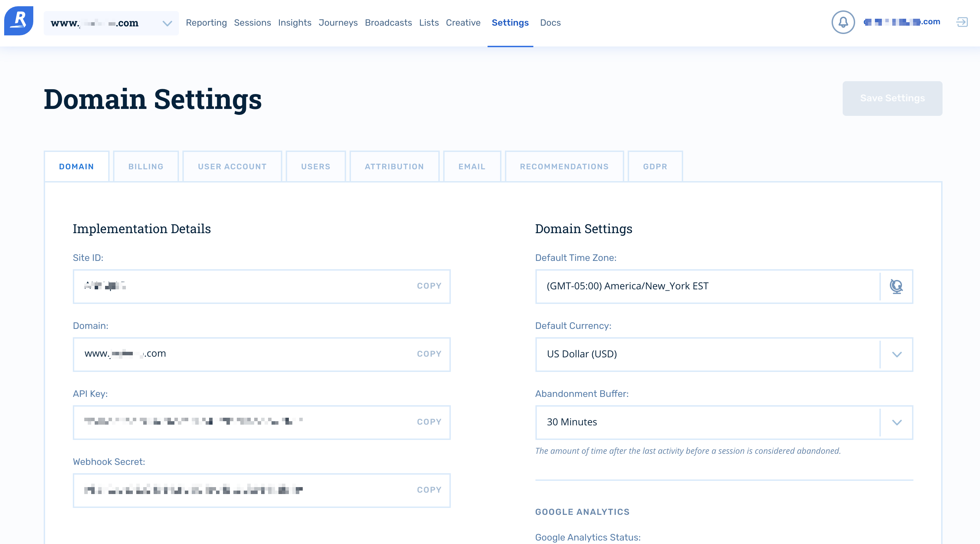980x544 pixels.
Task: Copy the API Key
Action: pyautogui.click(x=429, y=422)
